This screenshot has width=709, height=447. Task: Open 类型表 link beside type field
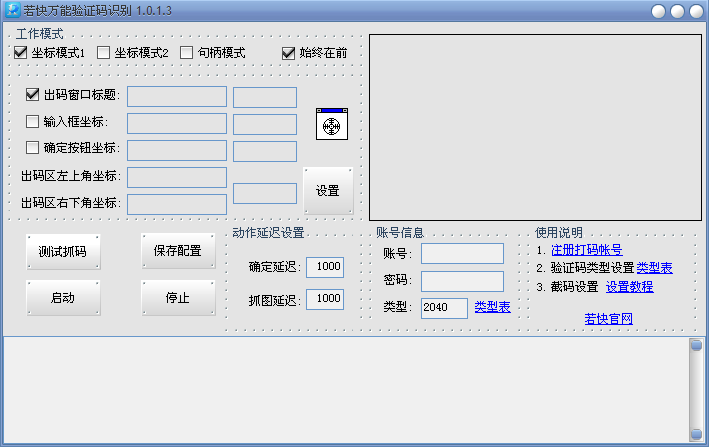pos(492,307)
